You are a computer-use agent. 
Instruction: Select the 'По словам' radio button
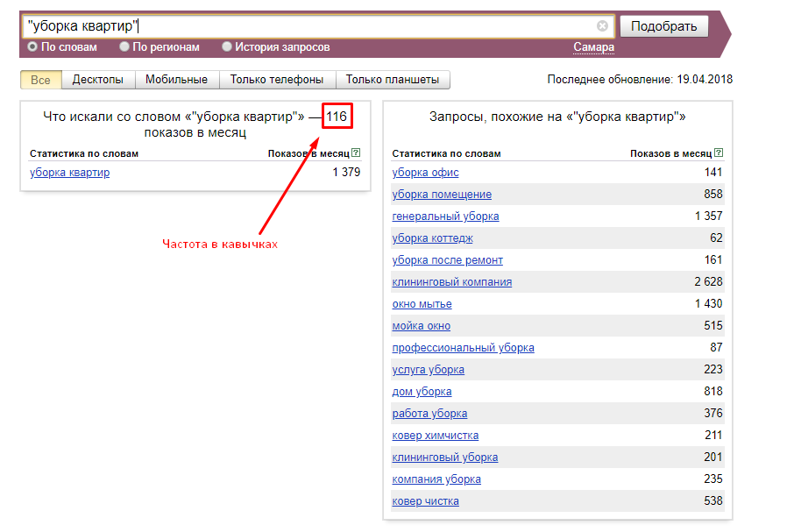pyautogui.click(x=32, y=47)
